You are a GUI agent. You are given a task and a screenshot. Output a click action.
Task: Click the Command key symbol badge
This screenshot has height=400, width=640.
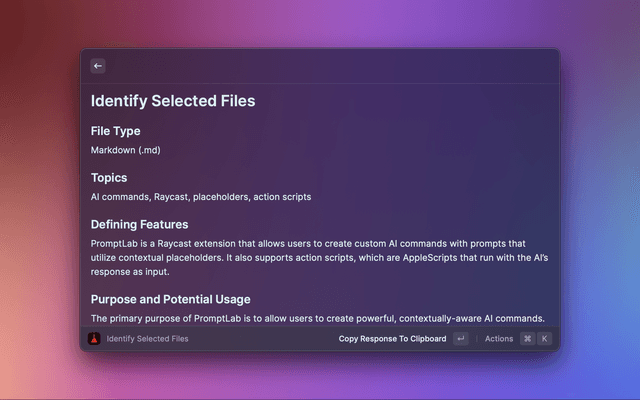click(528, 338)
